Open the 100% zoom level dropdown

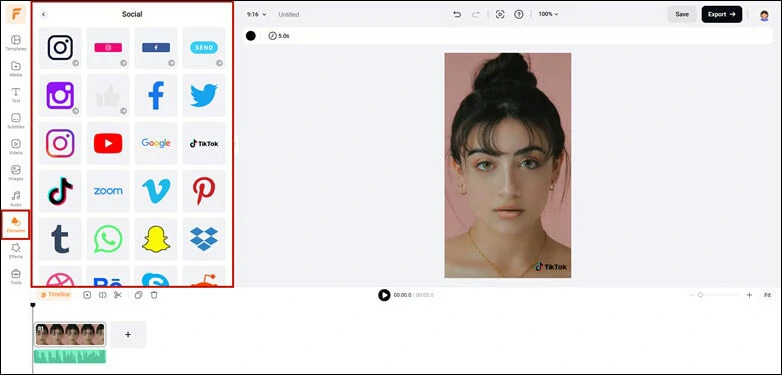coord(548,14)
